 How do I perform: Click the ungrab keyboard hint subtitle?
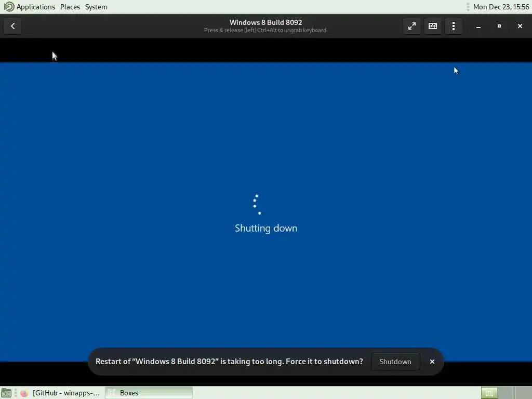[x=265, y=31]
